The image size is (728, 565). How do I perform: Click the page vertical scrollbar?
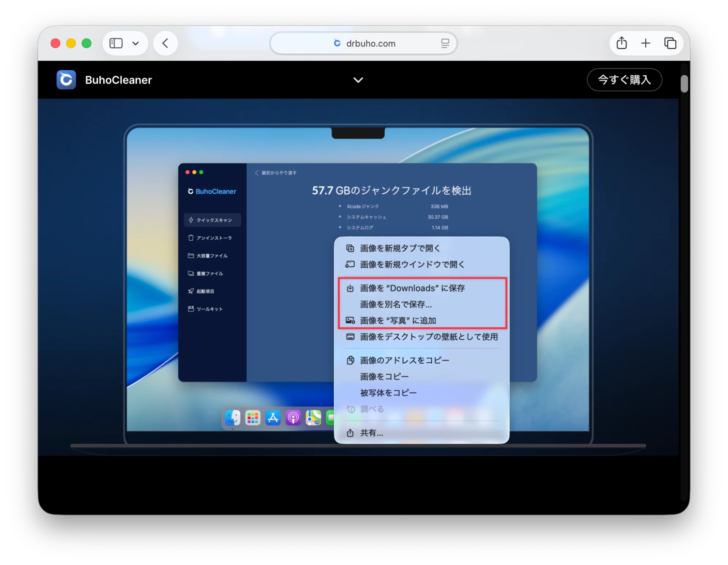[x=684, y=84]
